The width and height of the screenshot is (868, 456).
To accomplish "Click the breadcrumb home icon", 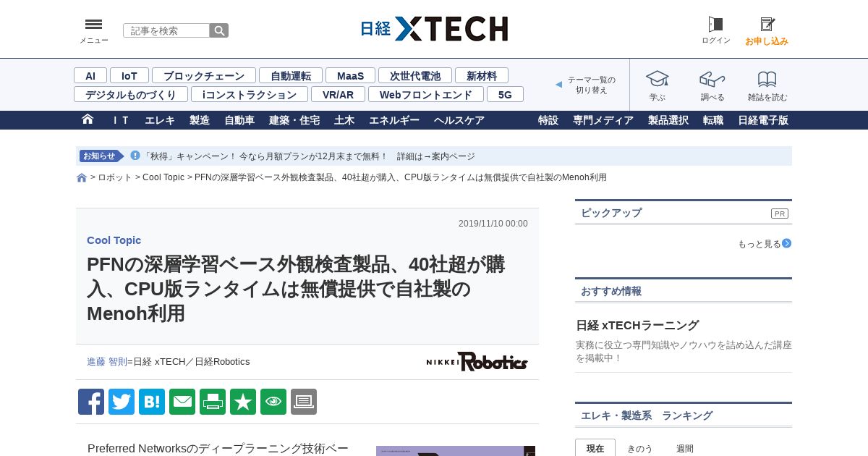I will tap(82, 178).
